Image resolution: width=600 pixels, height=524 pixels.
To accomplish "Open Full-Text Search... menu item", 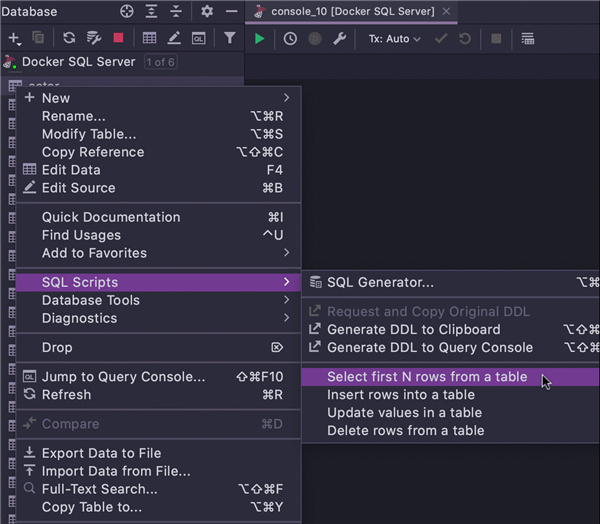I will [x=158, y=489].
